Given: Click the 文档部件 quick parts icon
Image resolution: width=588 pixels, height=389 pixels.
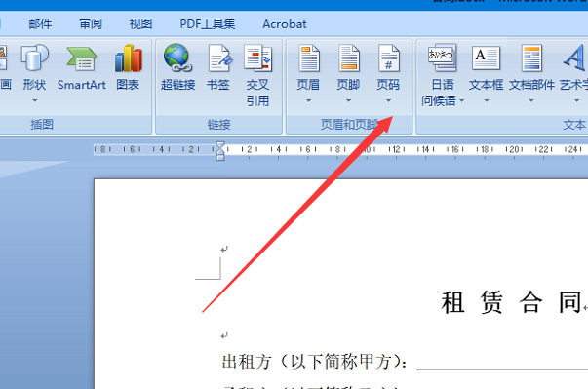Looking at the screenshot, I should (x=531, y=58).
